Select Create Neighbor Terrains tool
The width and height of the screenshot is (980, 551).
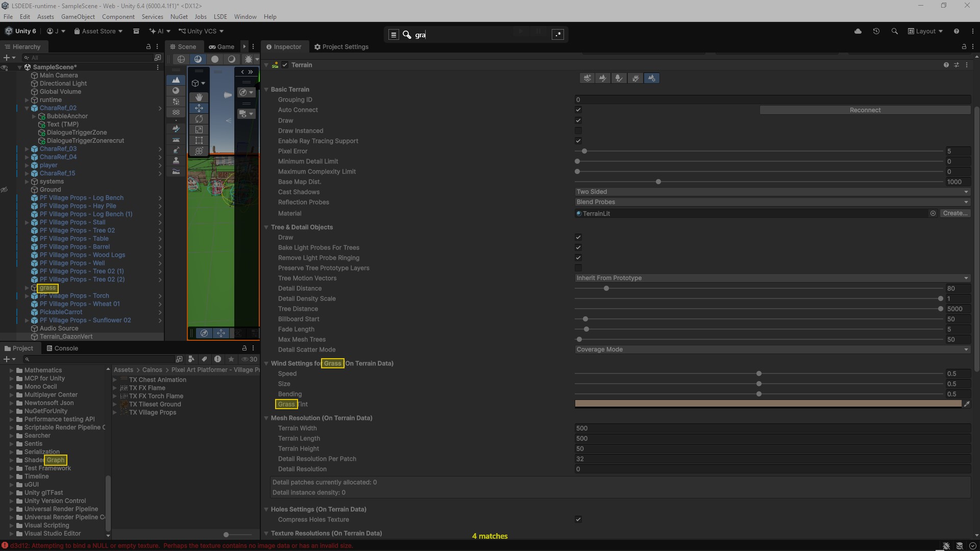[x=587, y=78]
